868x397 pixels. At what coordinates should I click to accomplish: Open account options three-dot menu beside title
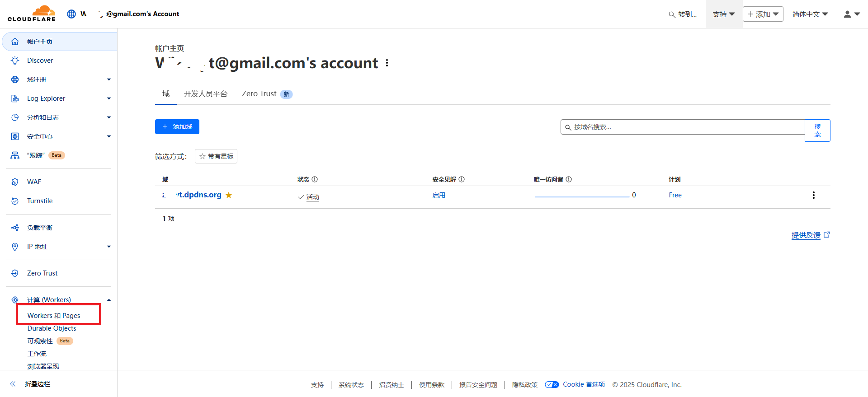387,63
